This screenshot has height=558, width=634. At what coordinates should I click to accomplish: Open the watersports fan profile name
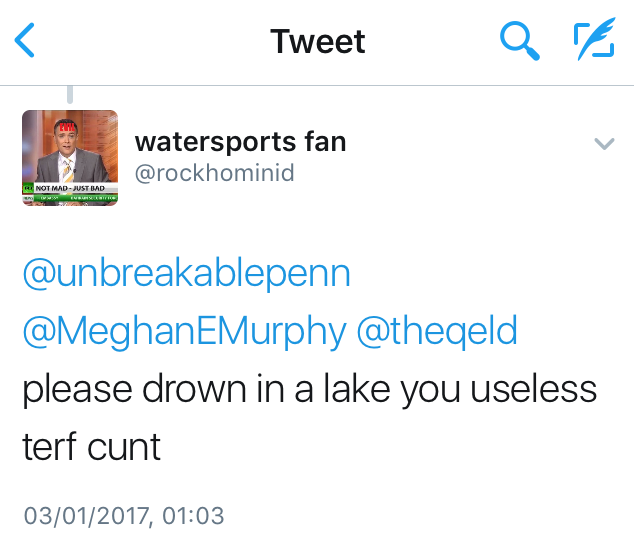pos(240,142)
